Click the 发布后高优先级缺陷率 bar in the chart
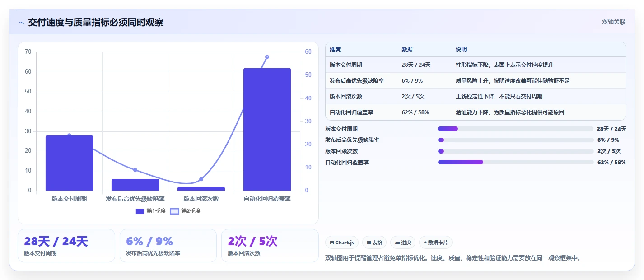This screenshot has height=280, width=644. click(x=135, y=185)
